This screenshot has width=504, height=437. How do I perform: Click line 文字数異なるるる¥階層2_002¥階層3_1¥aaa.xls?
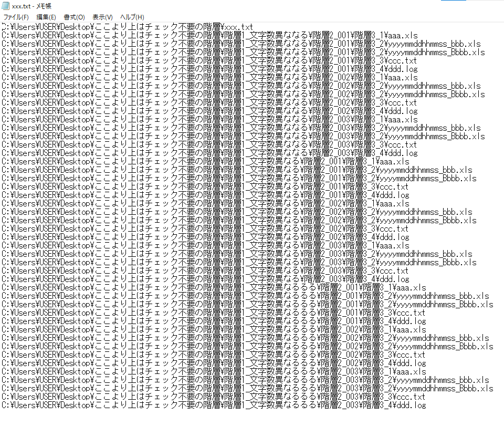coord(214,329)
